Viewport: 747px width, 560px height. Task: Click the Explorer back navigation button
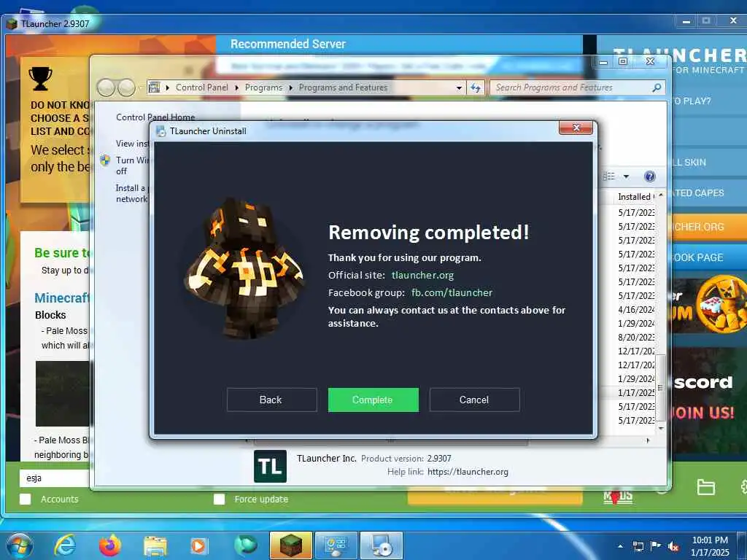click(107, 87)
